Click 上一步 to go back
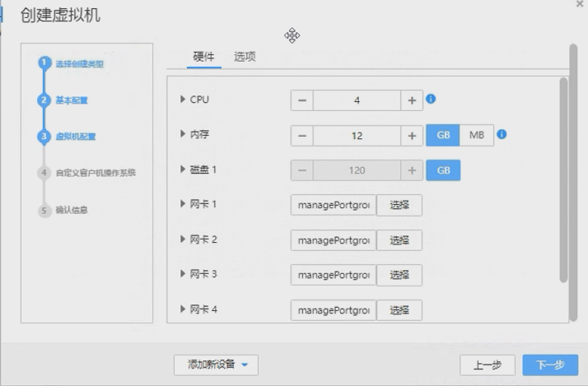588x386 pixels. (x=488, y=365)
